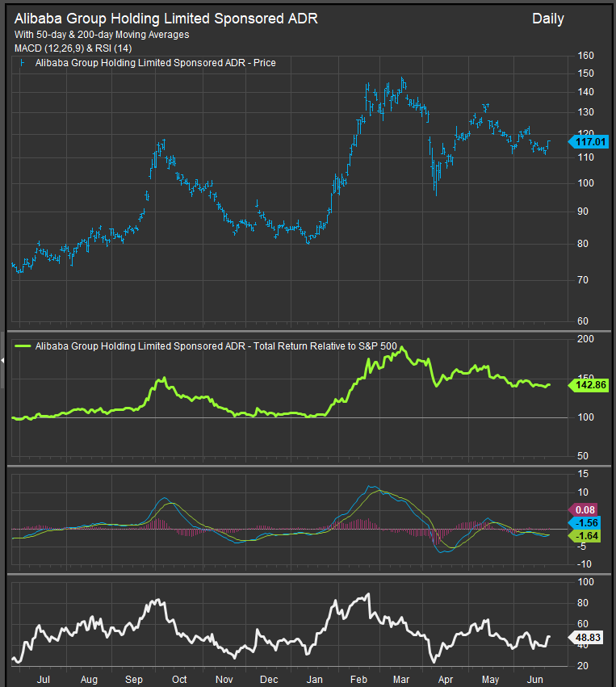Screen dimensions: 616x687
Task: Click the current price tag 117.01
Action: coord(589,142)
